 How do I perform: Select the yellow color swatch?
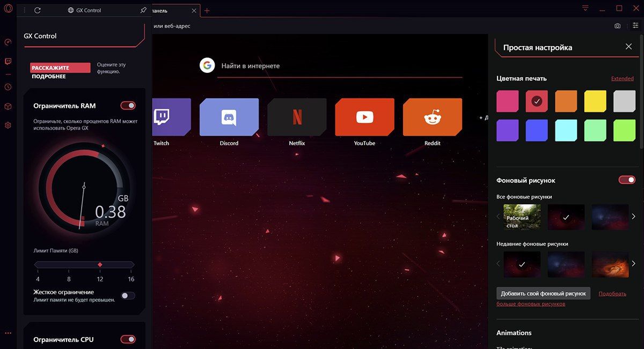pos(595,101)
